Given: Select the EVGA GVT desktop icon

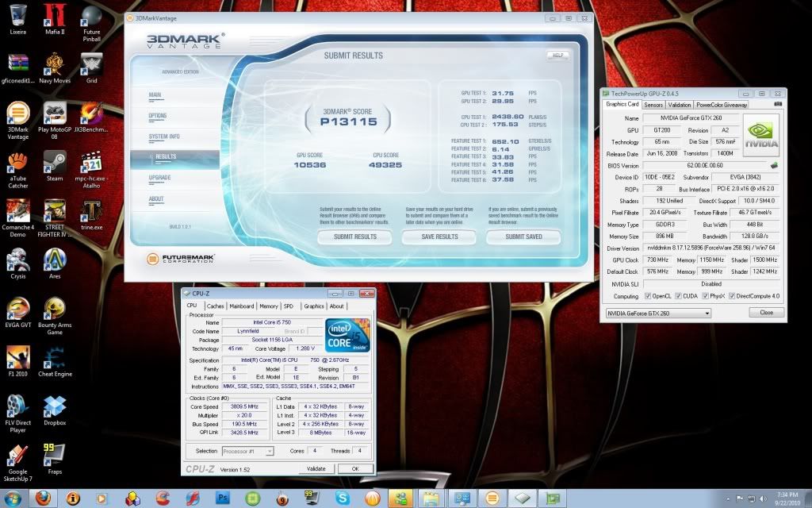Looking at the screenshot, I should pos(18,312).
